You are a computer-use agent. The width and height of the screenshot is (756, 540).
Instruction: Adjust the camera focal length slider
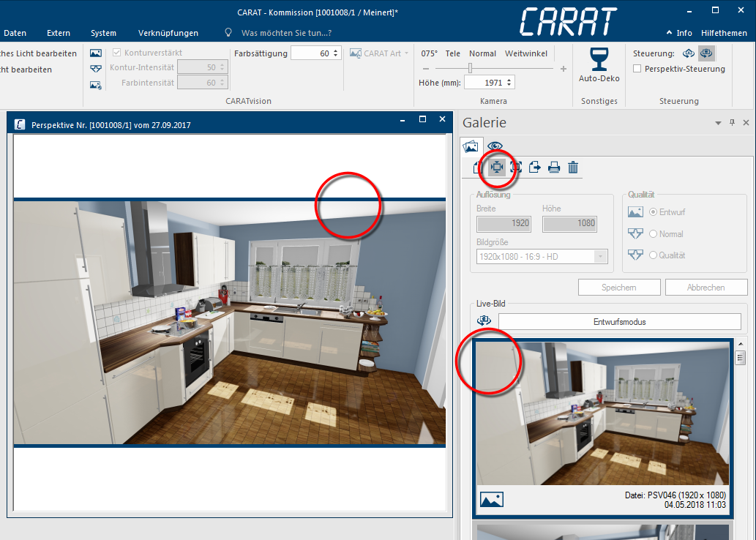click(x=470, y=69)
